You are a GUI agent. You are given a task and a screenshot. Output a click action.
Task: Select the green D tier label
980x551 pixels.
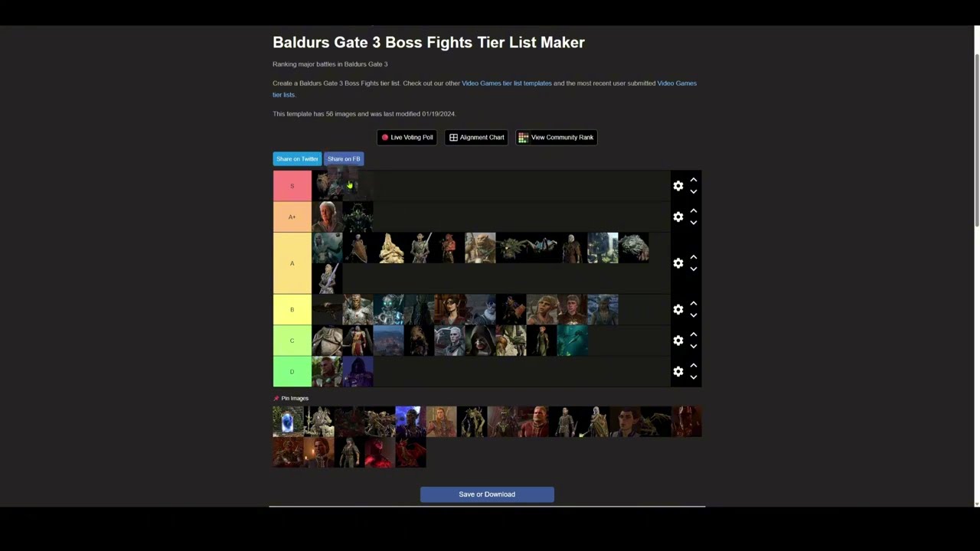click(292, 372)
